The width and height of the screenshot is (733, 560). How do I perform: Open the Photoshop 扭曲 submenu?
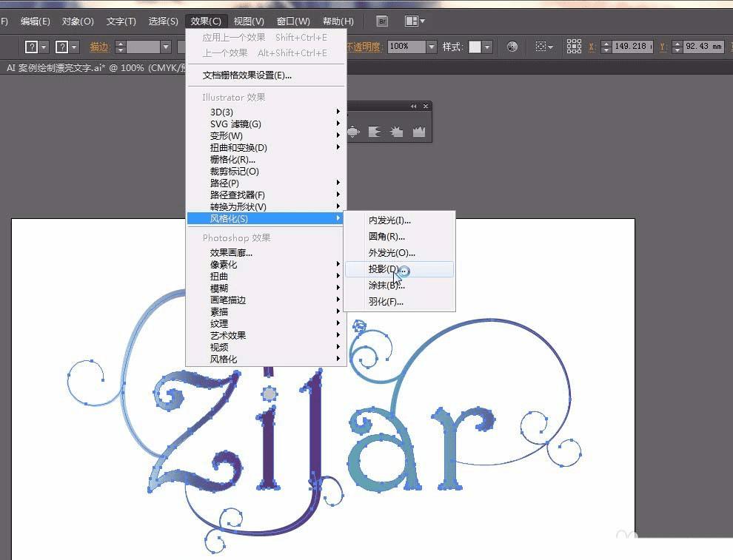(x=266, y=277)
